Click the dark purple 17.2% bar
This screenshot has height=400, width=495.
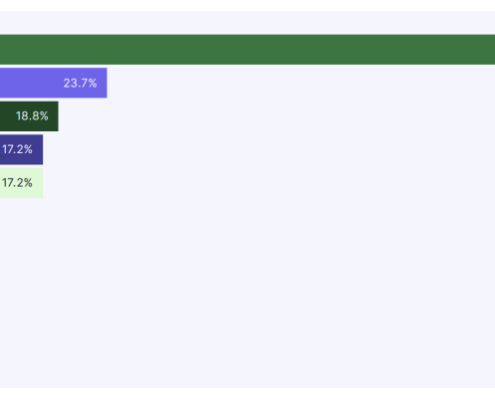pos(21,149)
